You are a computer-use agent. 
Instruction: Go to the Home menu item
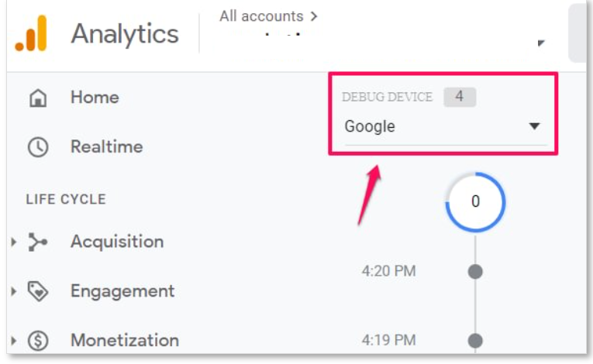coord(95,98)
